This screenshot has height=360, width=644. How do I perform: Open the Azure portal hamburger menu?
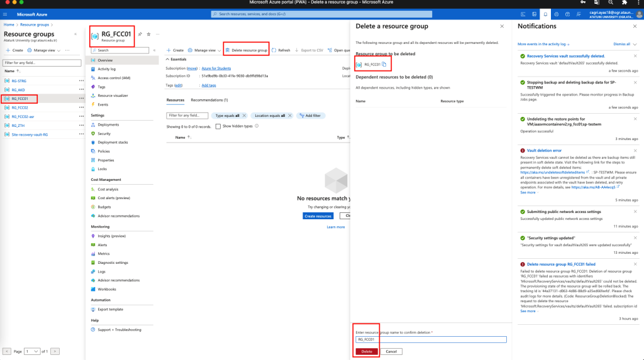pos(5,13)
